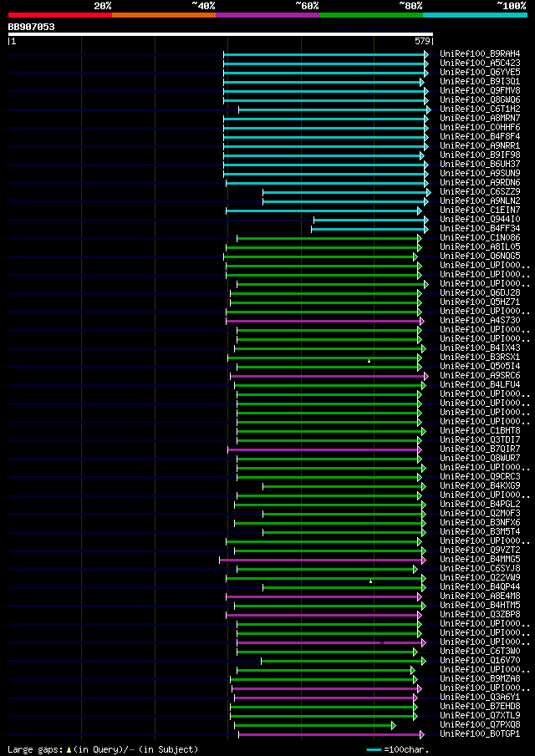Click the green arrowhead ending the Q7PXQ8 bar
This screenshot has height=756, width=535.
[394, 726]
